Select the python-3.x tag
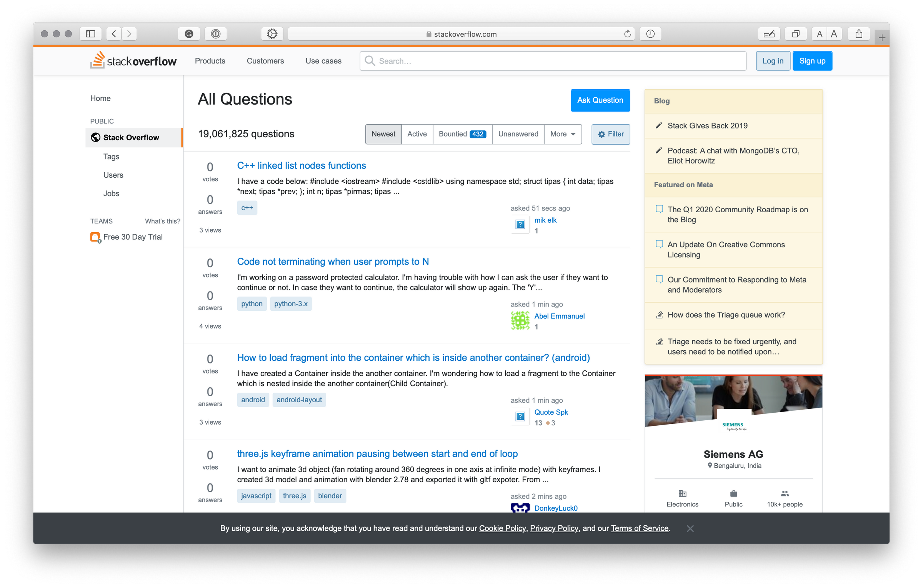Image resolution: width=923 pixels, height=588 pixels. (x=291, y=304)
